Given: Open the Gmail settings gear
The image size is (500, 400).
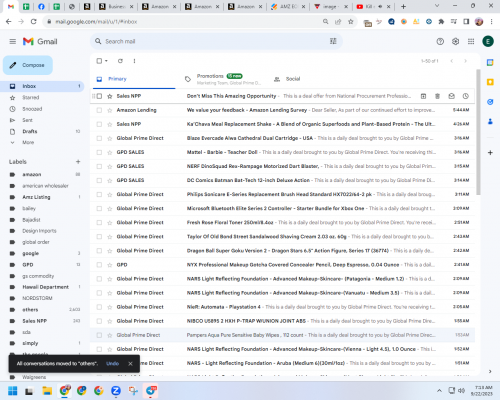Looking at the screenshot, I should [x=455, y=41].
